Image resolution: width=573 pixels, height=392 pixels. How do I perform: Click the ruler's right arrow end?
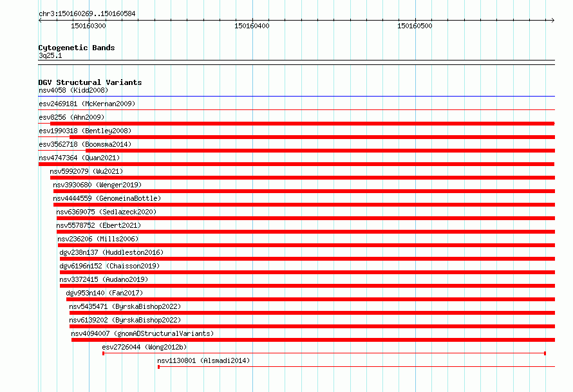coord(553,20)
